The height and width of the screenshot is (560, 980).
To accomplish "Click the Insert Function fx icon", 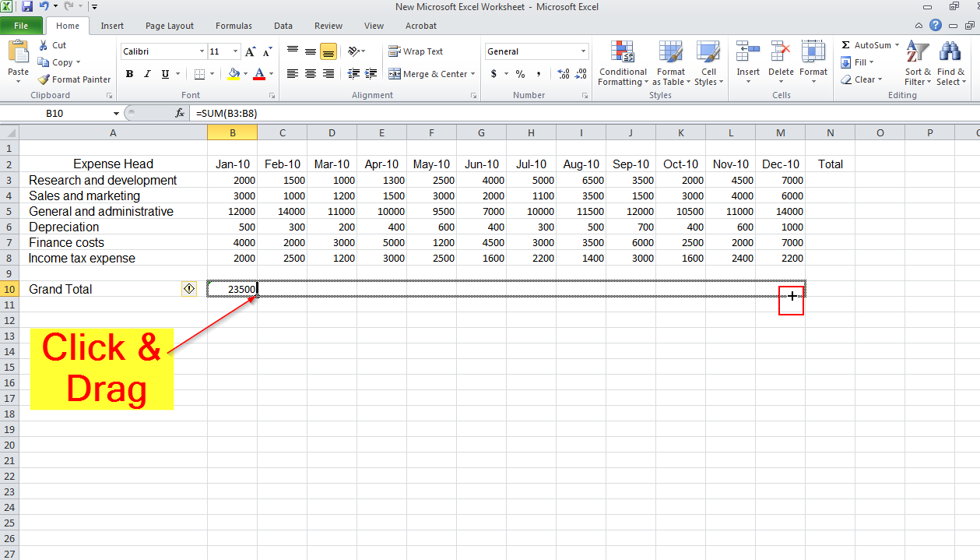I will coord(180,113).
